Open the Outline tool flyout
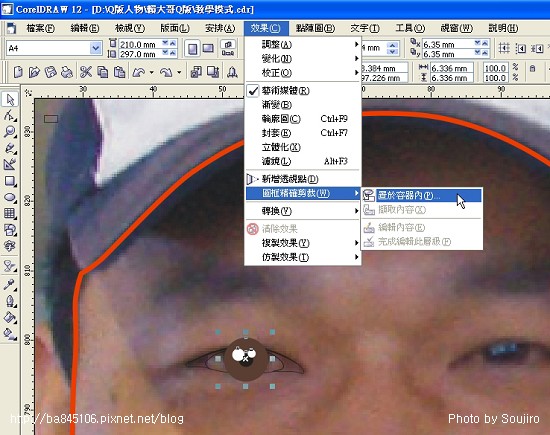 tap(10, 301)
